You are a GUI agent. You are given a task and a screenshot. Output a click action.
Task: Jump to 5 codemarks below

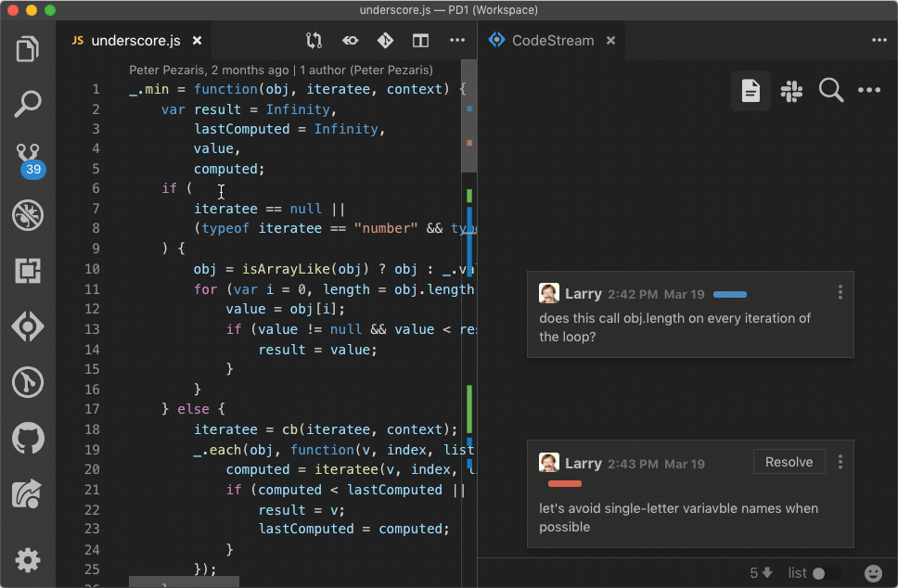(x=761, y=573)
